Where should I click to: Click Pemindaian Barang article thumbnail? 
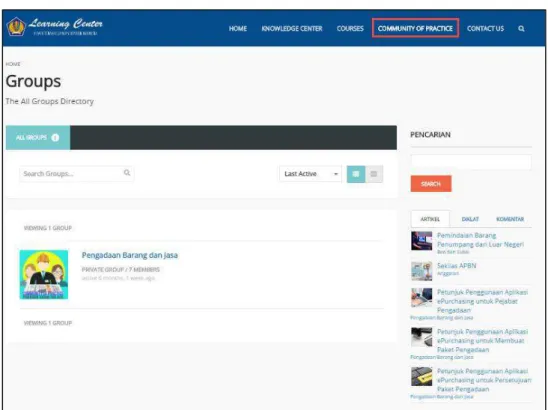tap(421, 240)
